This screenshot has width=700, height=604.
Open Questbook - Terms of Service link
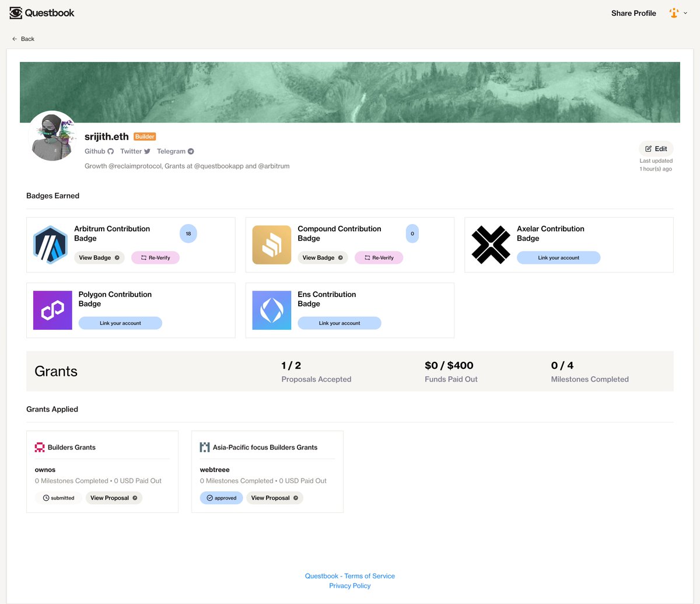[350, 576]
